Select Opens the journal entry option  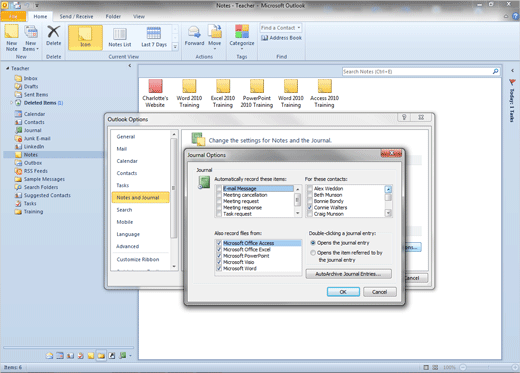[x=313, y=243]
